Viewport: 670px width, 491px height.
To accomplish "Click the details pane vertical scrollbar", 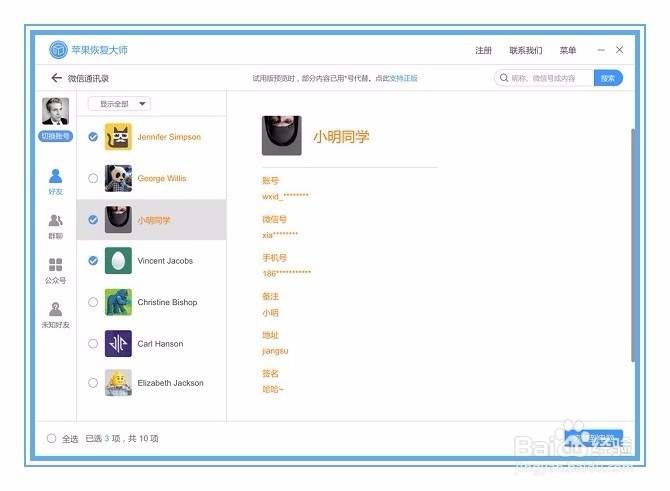I will 632,245.
